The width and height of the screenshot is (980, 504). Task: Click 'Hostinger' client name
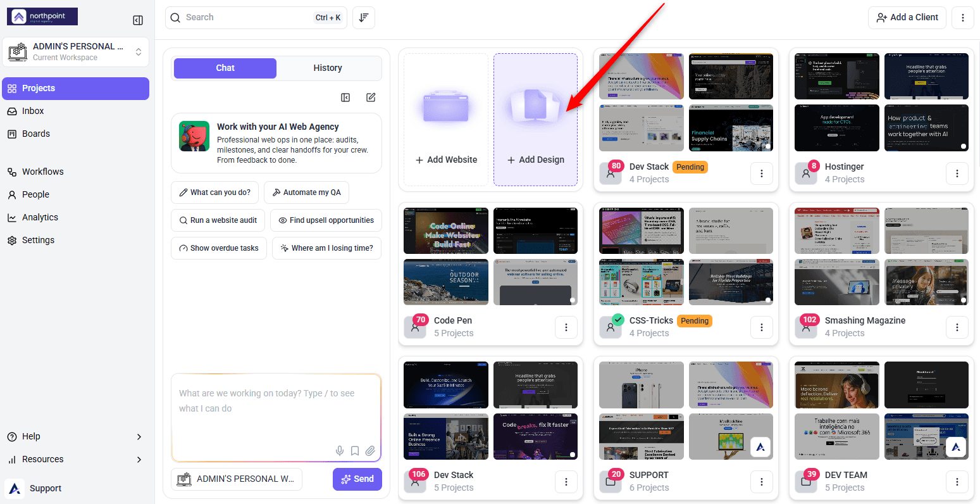[844, 167]
